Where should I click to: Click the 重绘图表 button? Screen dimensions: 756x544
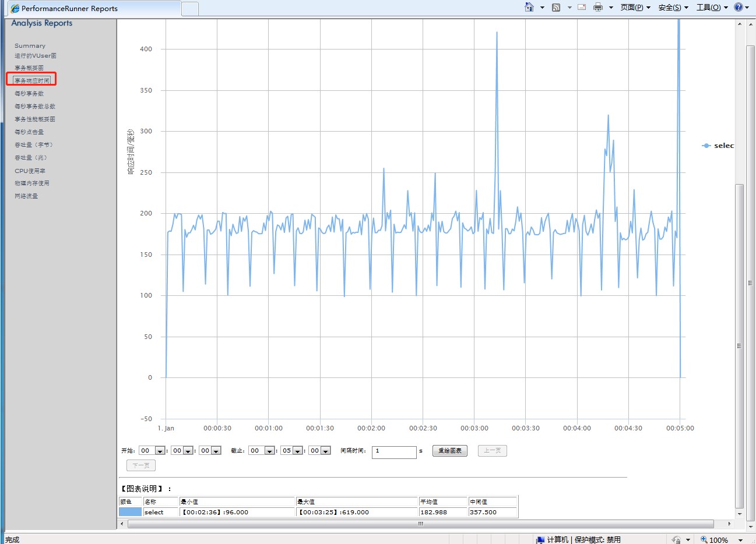tap(449, 451)
